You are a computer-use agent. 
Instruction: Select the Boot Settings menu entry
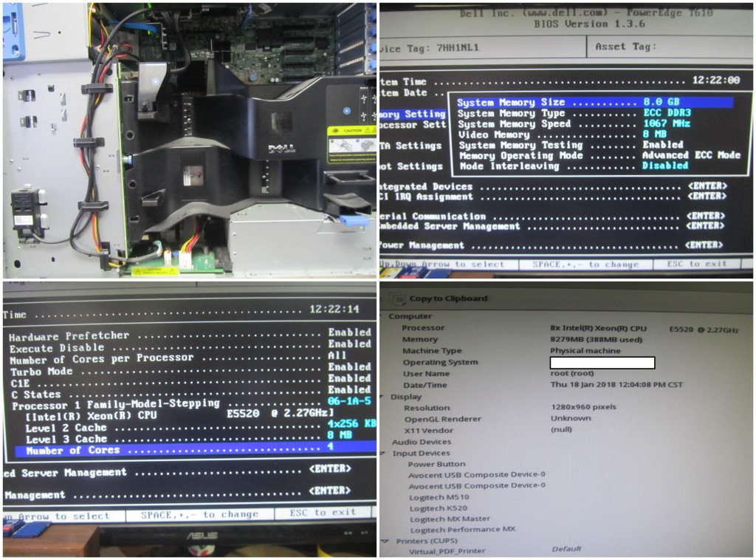pos(411,166)
